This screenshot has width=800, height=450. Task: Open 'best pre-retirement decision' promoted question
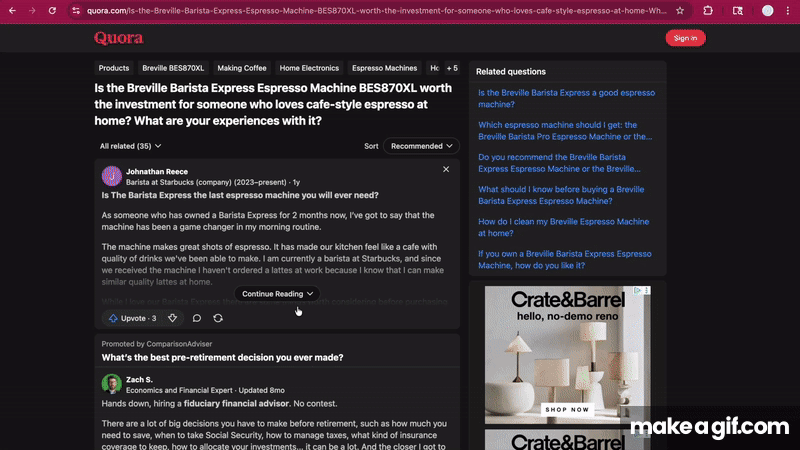point(222,358)
